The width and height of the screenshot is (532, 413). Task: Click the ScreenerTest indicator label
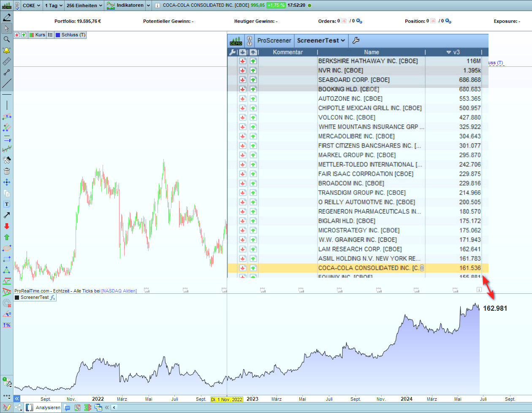point(35,298)
